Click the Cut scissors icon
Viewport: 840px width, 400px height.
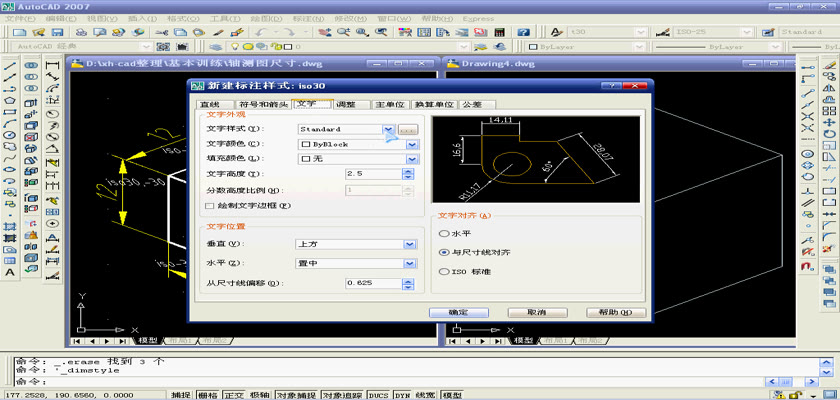pyautogui.click(x=162, y=32)
